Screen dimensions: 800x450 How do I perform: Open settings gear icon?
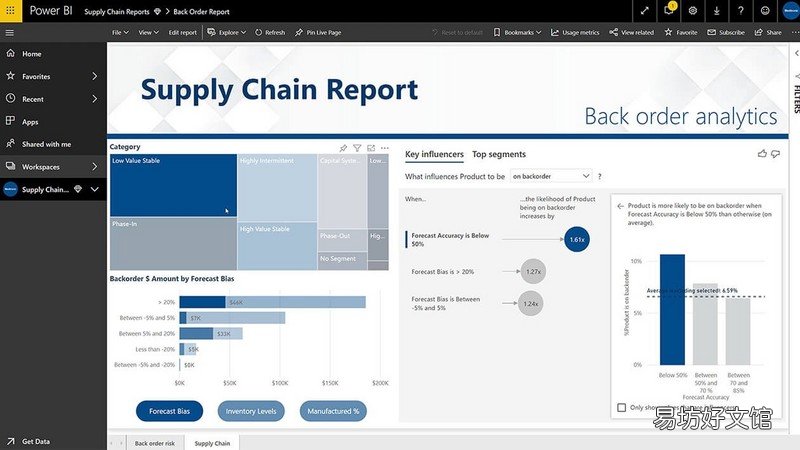tap(692, 11)
